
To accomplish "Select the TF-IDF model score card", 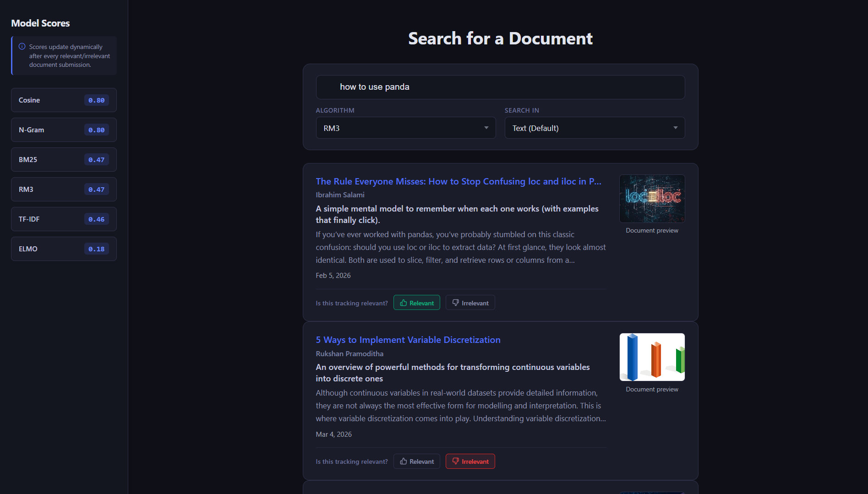I will click(x=64, y=219).
